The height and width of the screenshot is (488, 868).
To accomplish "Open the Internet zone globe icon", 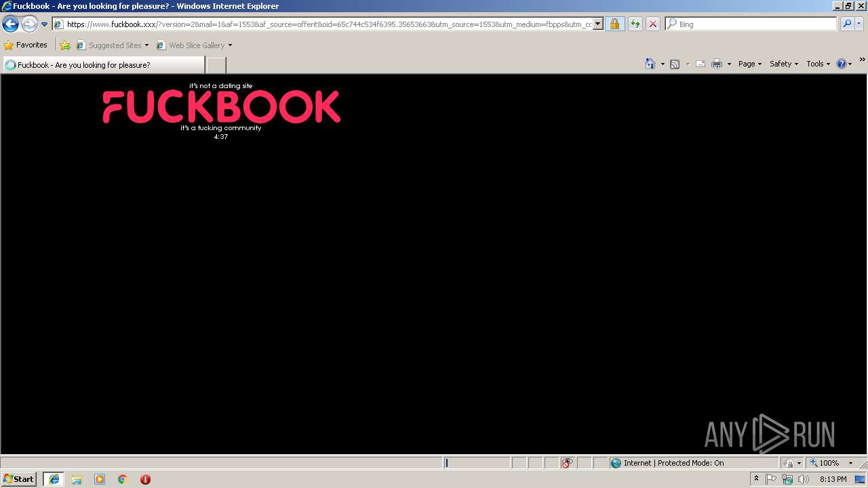I will [616, 463].
